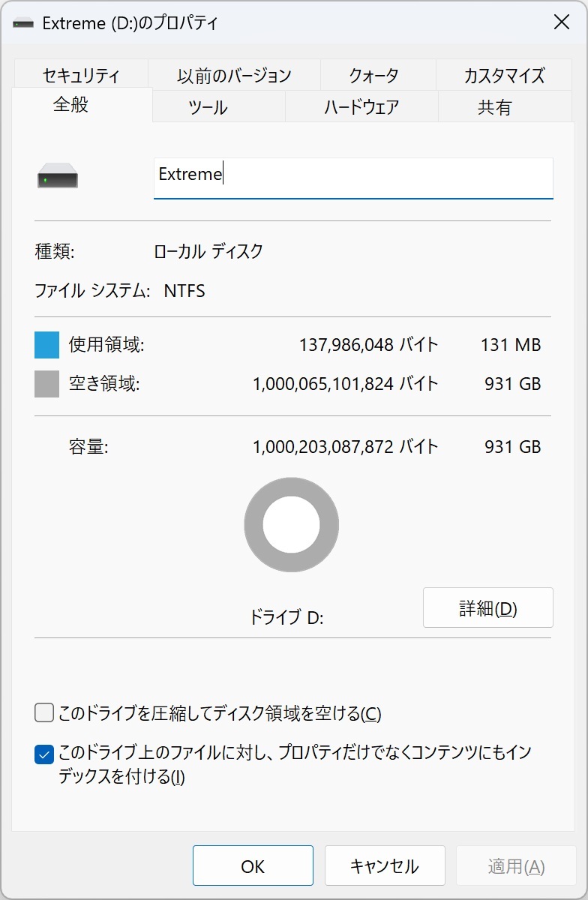588x900 pixels.
Task: Open the セキュリティ tab
Action: click(x=81, y=76)
